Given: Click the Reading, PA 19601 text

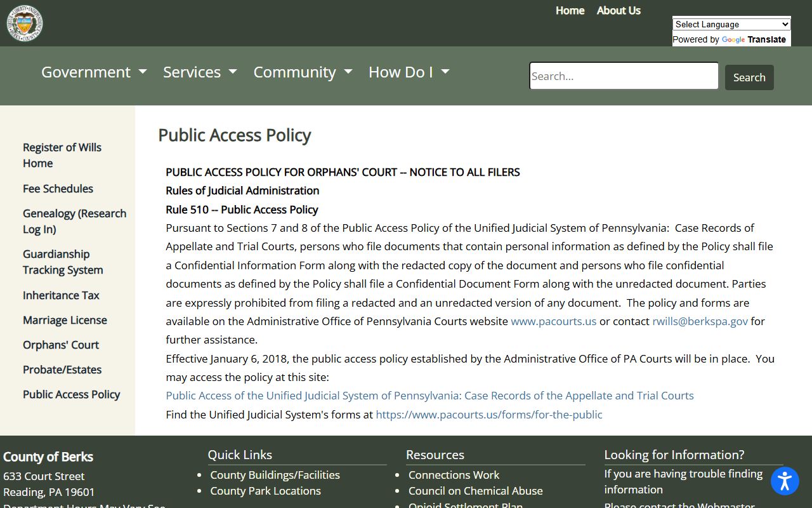Looking at the screenshot, I should click(x=49, y=492).
